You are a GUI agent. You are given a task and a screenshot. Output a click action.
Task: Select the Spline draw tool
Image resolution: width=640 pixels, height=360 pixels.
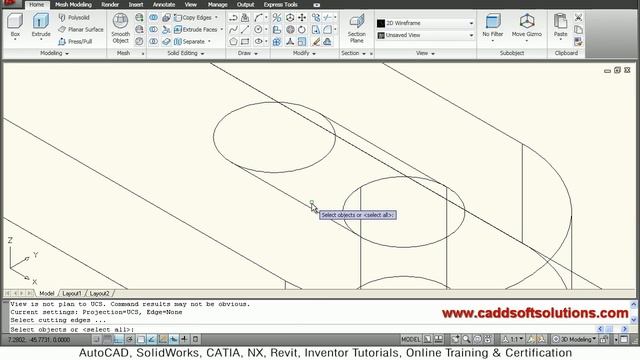[233, 29]
